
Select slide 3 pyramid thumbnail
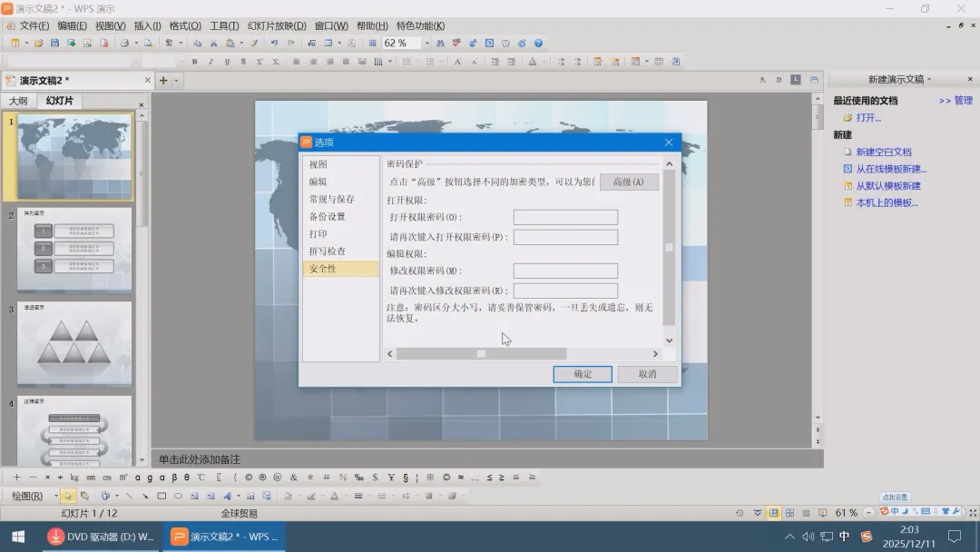(x=74, y=344)
